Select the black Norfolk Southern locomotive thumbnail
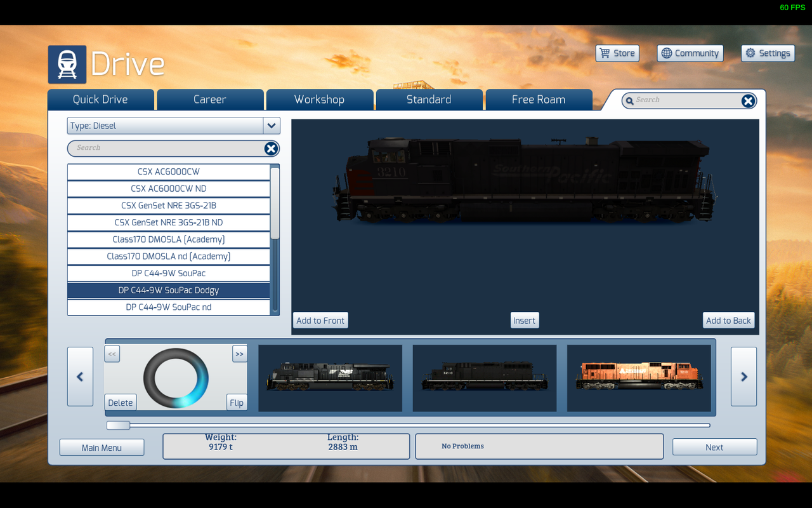 coord(331,378)
